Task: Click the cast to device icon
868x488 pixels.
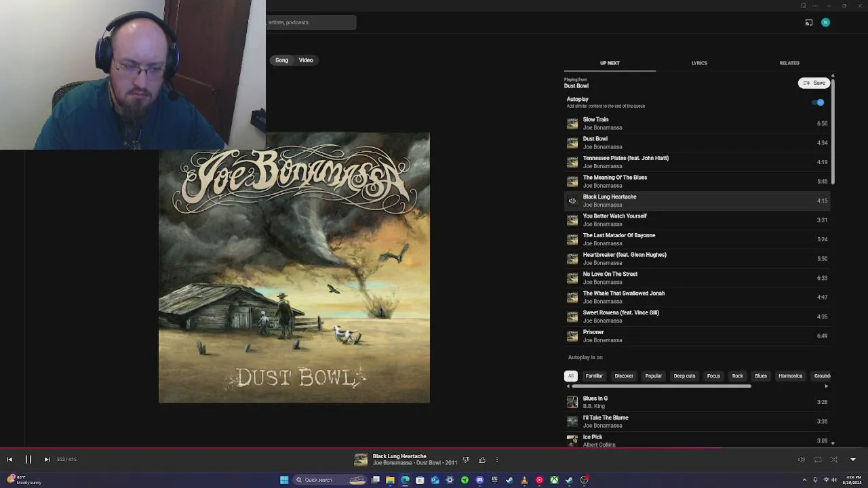Action: pyautogui.click(x=809, y=22)
